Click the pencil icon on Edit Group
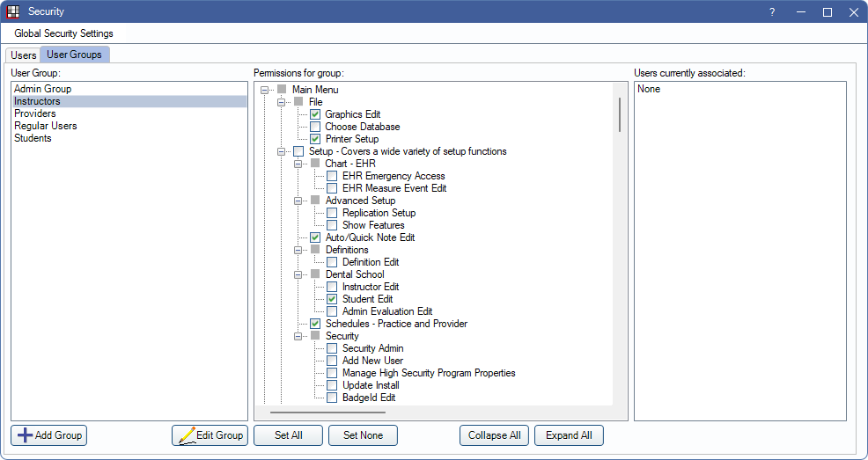This screenshot has height=460, width=868. 186,435
